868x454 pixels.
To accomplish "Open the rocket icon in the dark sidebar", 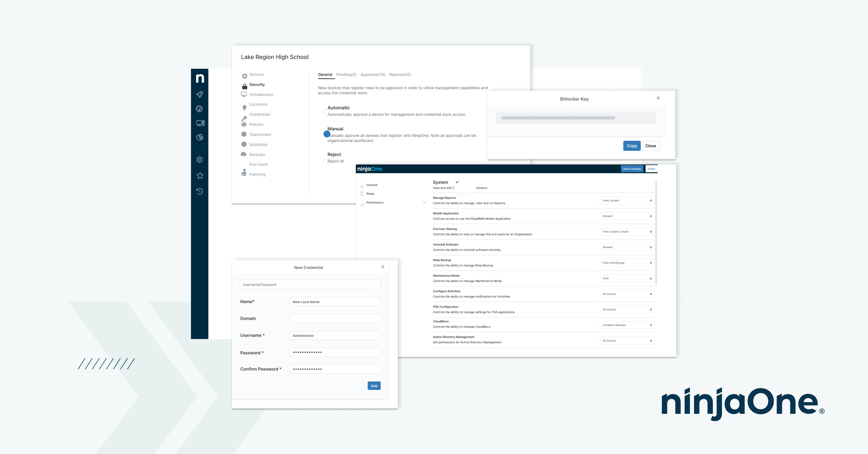I will point(200,94).
